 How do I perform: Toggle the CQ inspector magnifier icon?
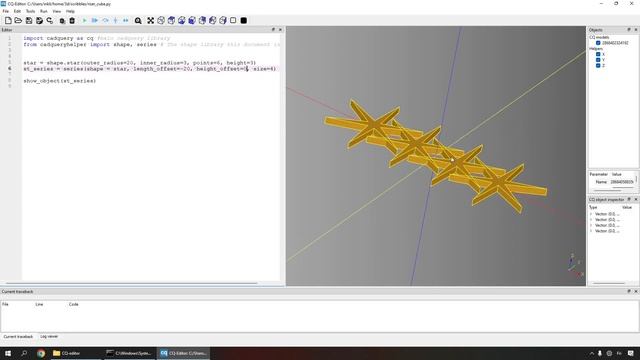pyautogui.click(x=138, y=20)
